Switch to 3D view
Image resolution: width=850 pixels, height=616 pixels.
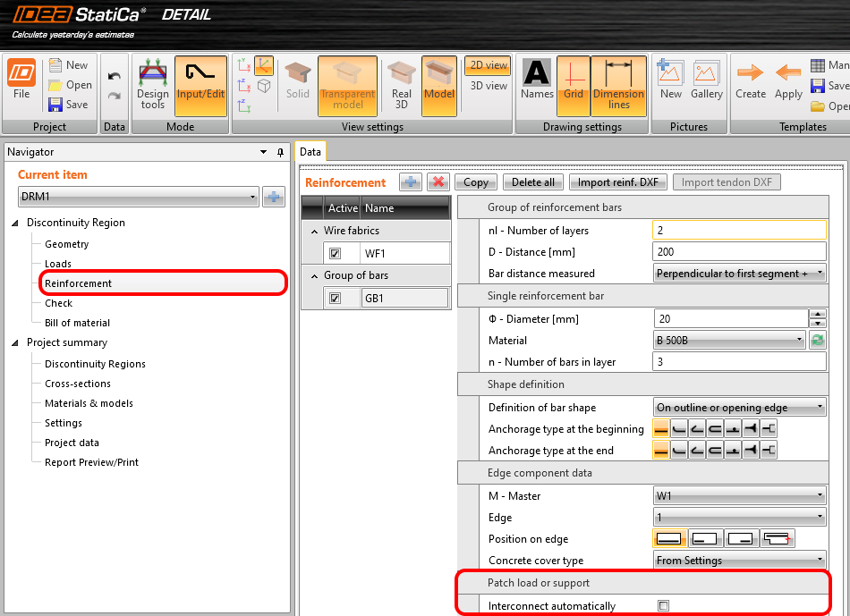tap(489, 86)
